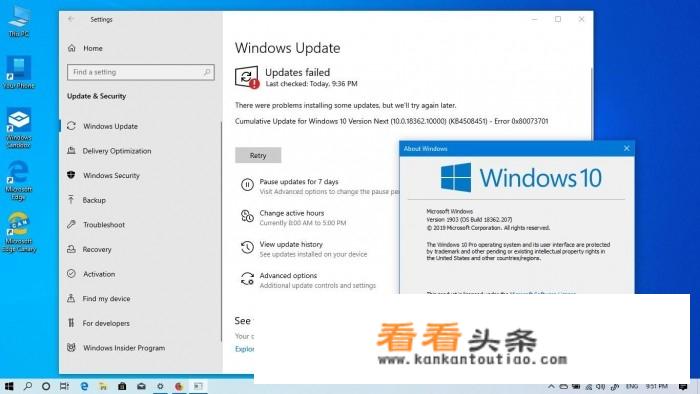Open Troubleshoot wrench item

pyautogui.click(x=104, y=224)
